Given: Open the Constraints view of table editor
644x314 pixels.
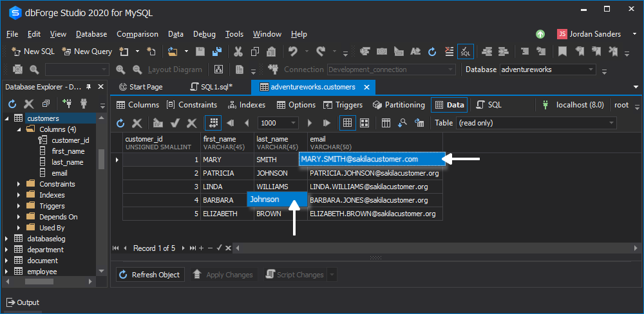Looking at the screenshot, I should click(192, 105).
